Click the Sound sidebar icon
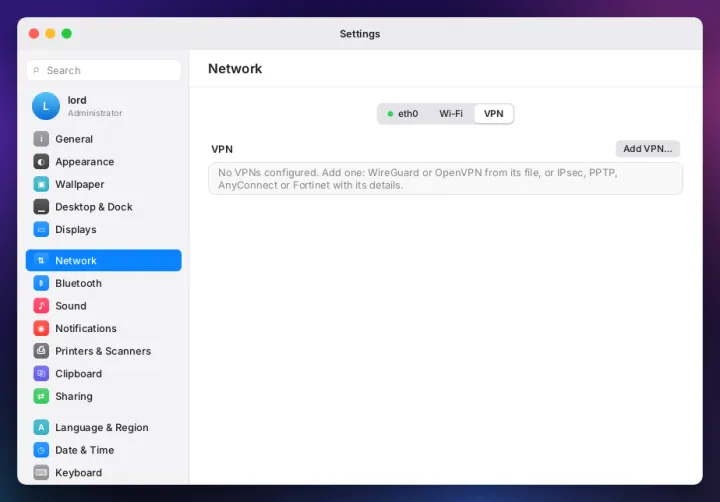The image size is (720, 502). pos(41,305)
